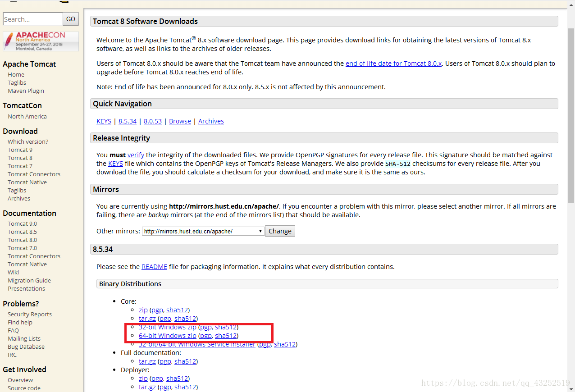Open Archives in Quick Navigation
575x392 pixels.
click(x=211, y=121)
